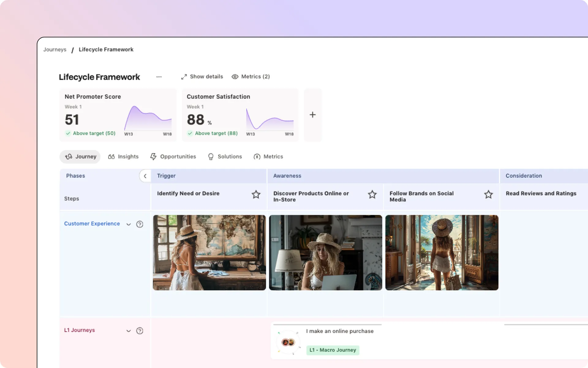Viewport: 588px width, 368px height.
Task: Toggle Metrics (2) visibility eye
Action: tap(235, 77)
